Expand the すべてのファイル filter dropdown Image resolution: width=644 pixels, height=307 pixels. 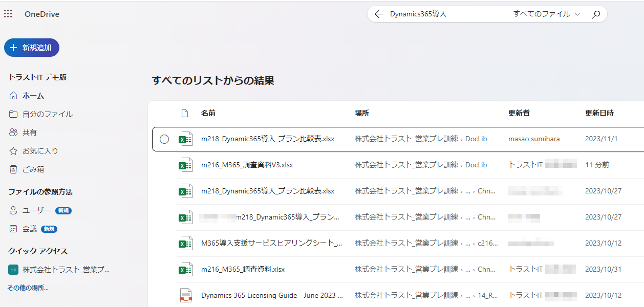[546, 14]
